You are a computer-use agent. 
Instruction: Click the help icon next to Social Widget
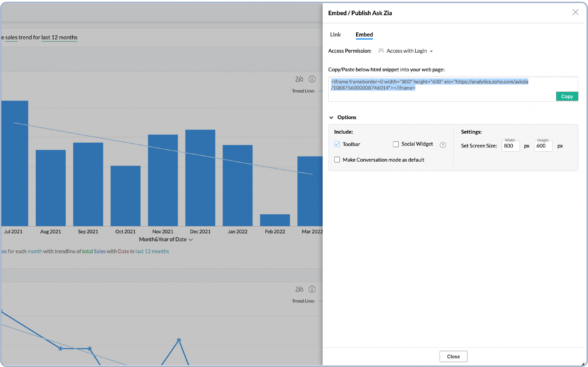pyautogui.click(x=443, y=145)
